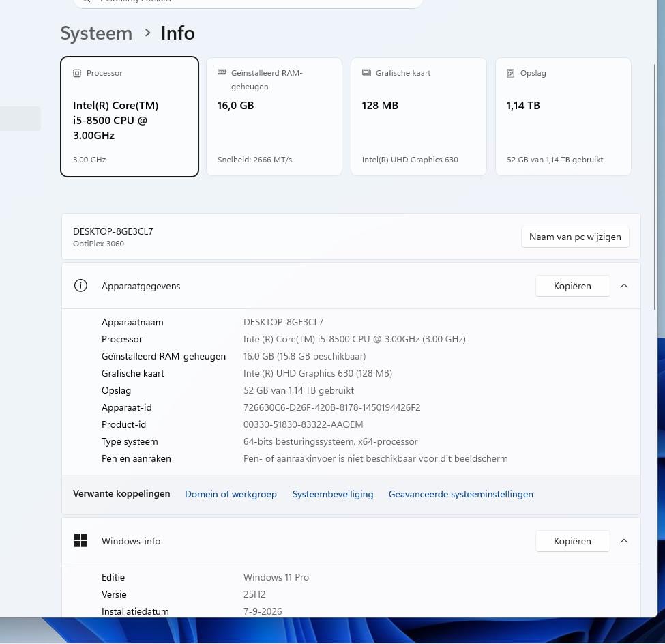Click '64-bits besturingssysteem, x64-processor' text
The width and height of the screenshot is (665, 644).
[x=330, y=441]
